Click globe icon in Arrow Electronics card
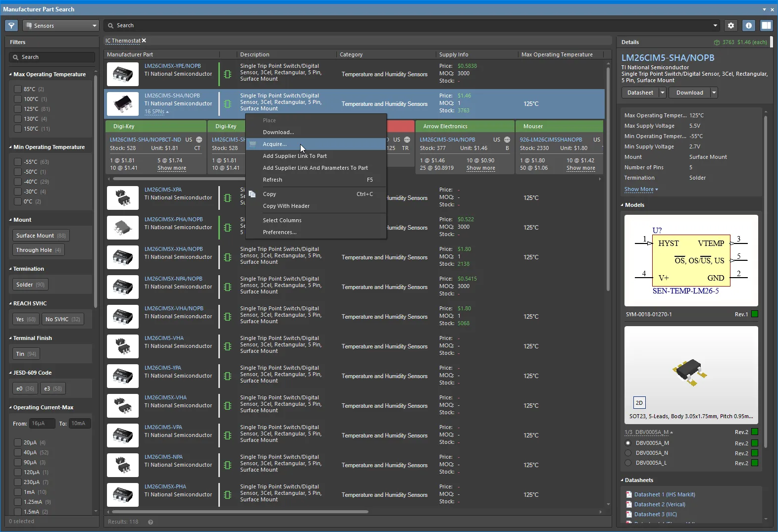This screenshot has height=532, width=778. 507,140
